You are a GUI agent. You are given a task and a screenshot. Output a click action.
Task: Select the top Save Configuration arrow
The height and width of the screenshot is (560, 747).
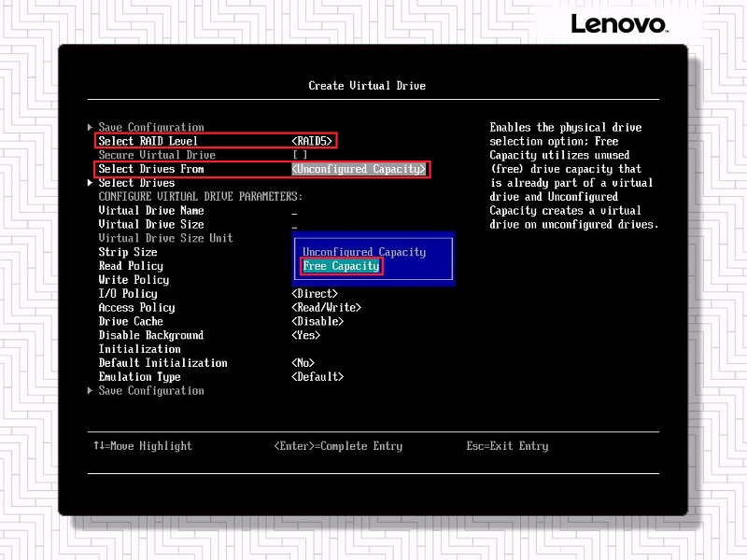point(91,127)
